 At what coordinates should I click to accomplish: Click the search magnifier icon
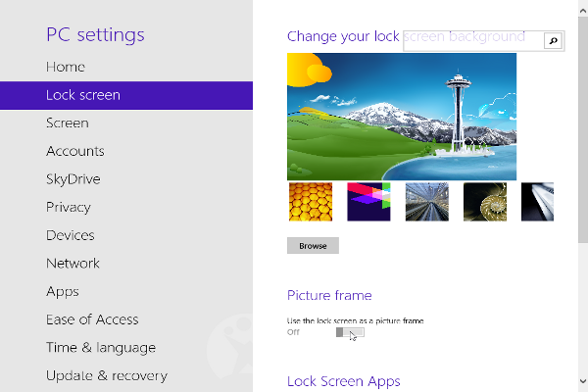pos(553,41)
